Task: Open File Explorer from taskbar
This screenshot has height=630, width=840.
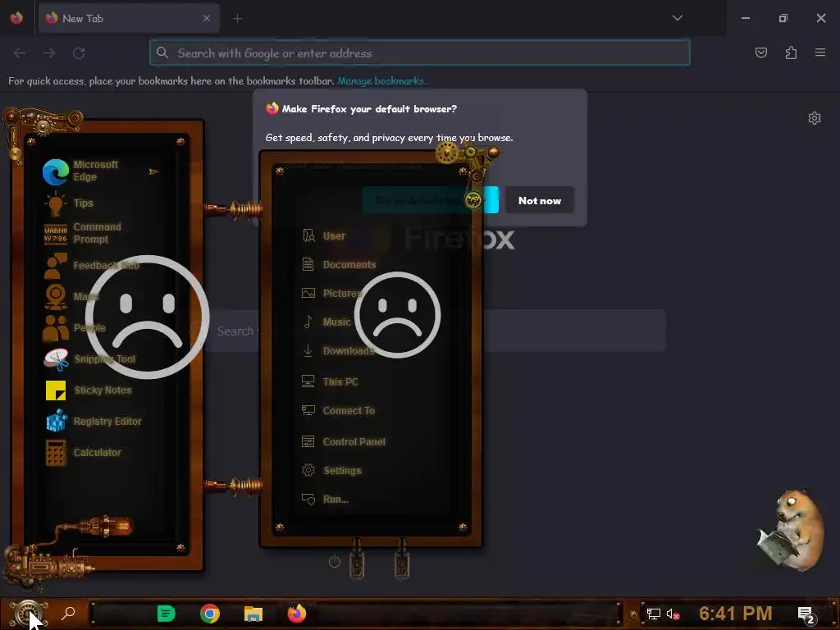Action: pos(253,614)
